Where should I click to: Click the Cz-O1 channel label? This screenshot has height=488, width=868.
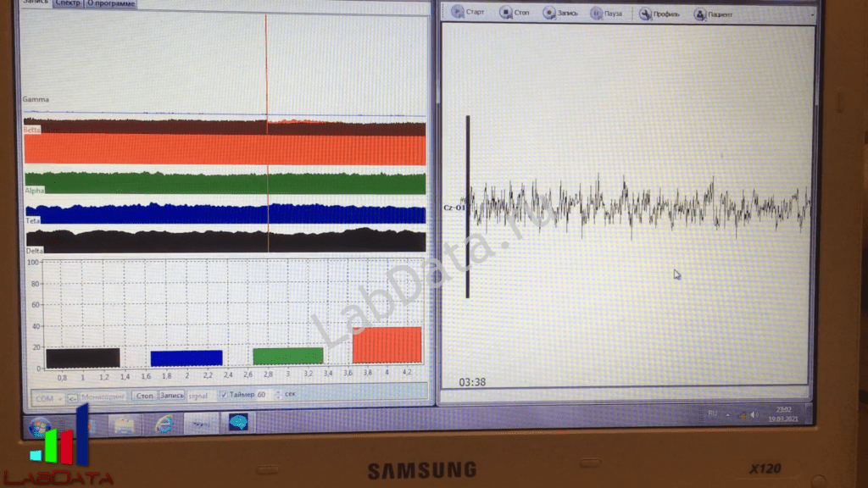tap(454, 208)
